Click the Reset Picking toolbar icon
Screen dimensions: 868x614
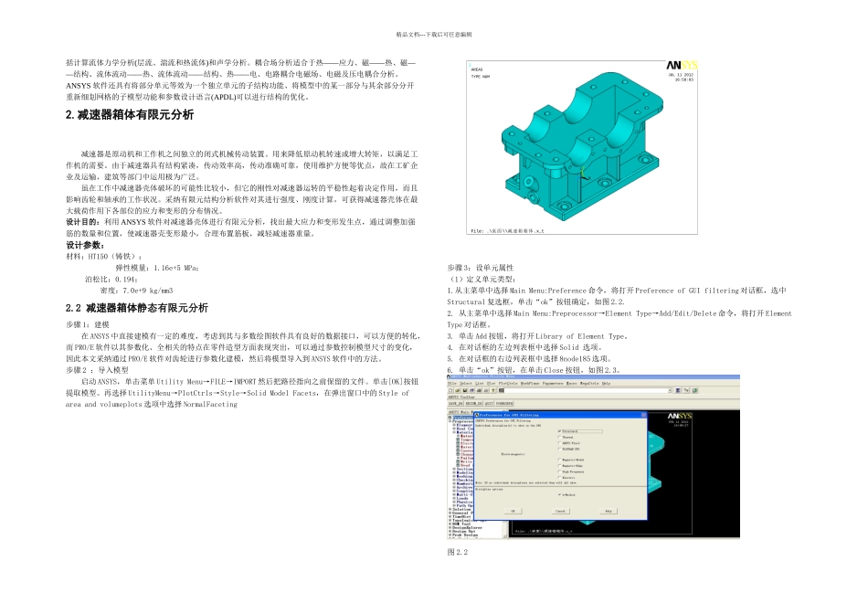[686, 390]
